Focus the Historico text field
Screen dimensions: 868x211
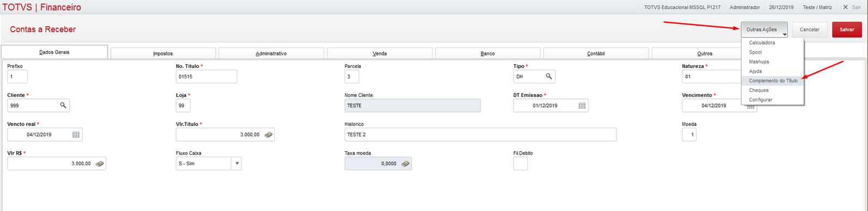point(481,134)
